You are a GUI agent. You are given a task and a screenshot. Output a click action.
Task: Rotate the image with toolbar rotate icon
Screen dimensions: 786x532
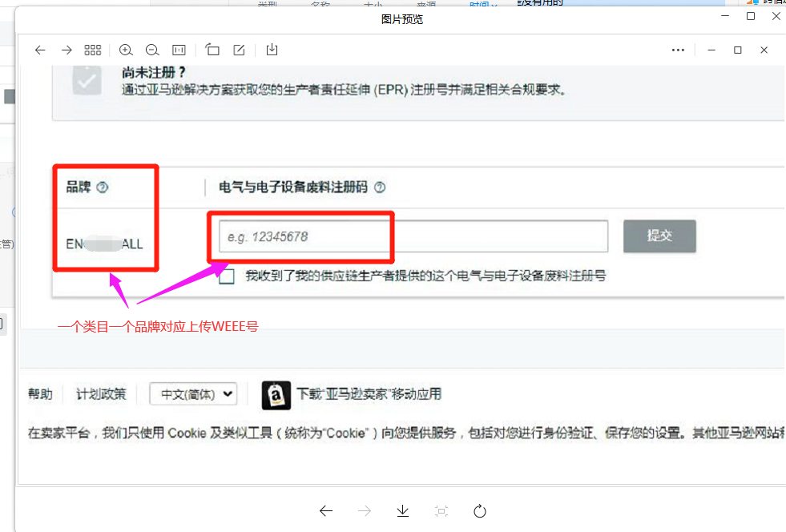pyautogui.click(x=212, y=50)
